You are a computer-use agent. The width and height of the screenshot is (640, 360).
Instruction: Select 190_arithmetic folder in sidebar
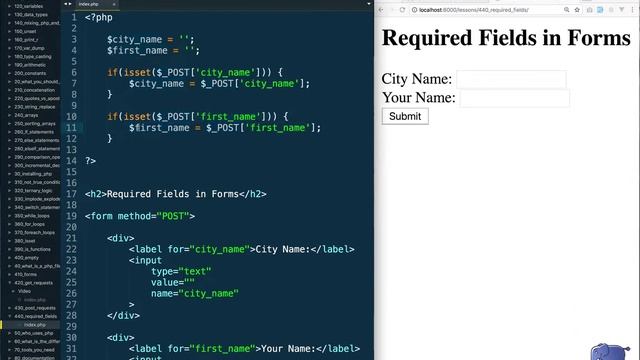tap(30, 65)
